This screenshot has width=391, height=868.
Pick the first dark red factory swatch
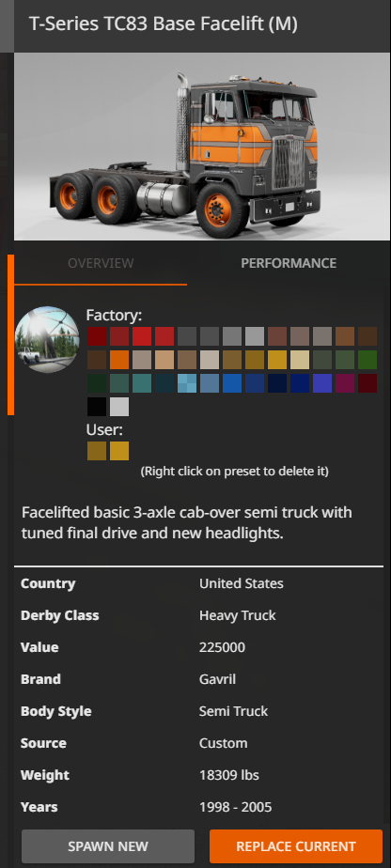97,336
